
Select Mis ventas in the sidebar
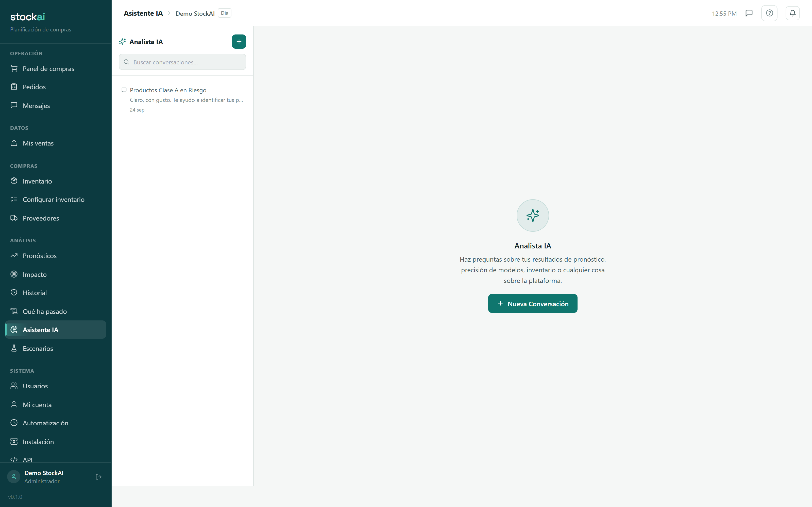[55, 143]
